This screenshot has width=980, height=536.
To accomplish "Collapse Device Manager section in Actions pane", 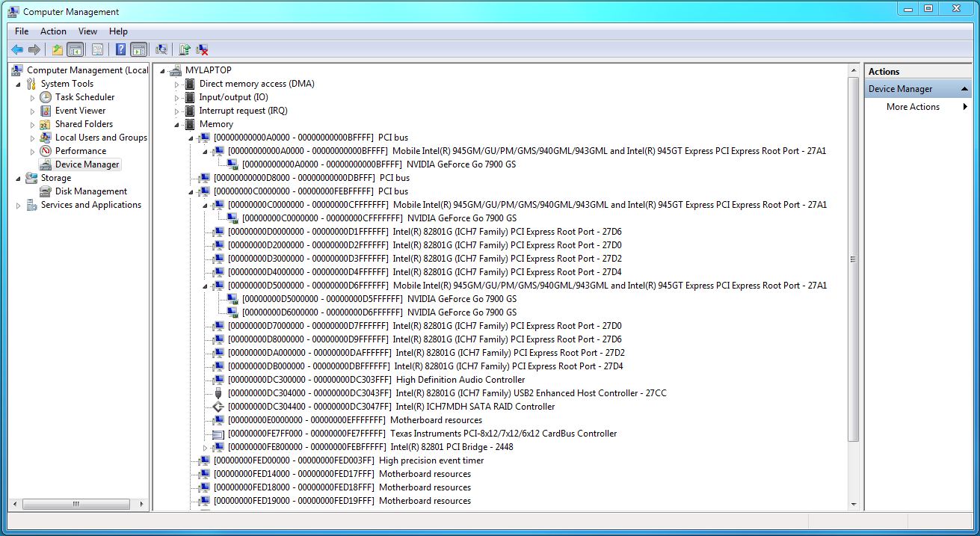I will coord(965,89).
